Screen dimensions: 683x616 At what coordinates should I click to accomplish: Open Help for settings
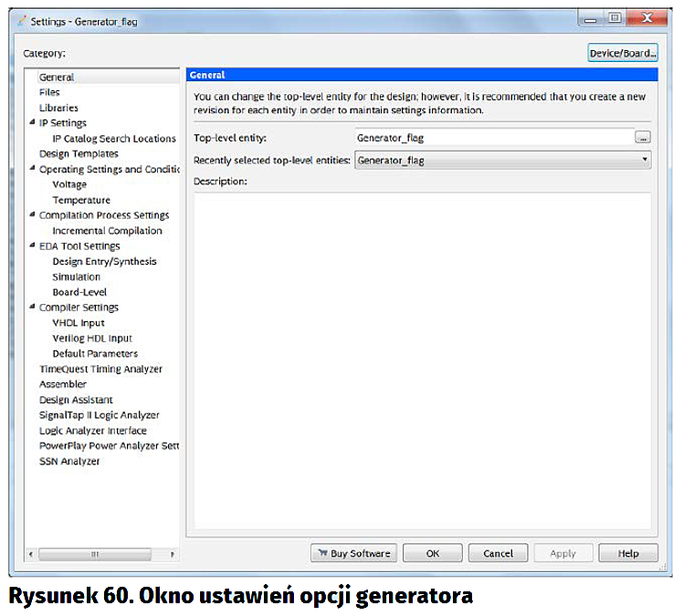tap(628, 553)
